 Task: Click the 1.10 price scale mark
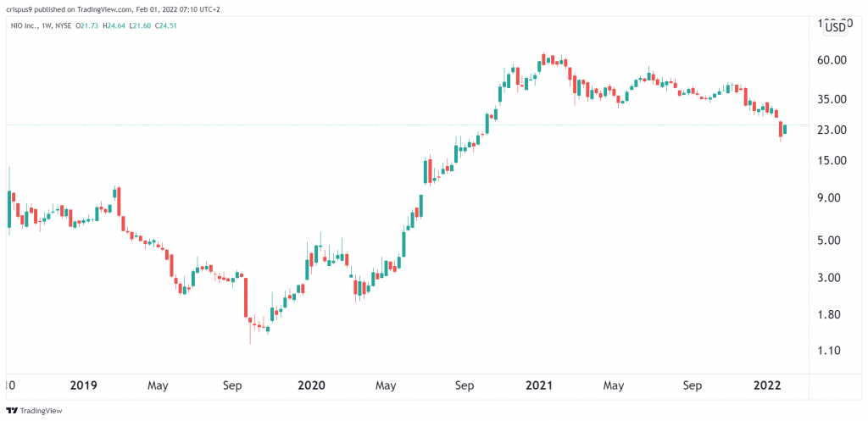point(838,350)
